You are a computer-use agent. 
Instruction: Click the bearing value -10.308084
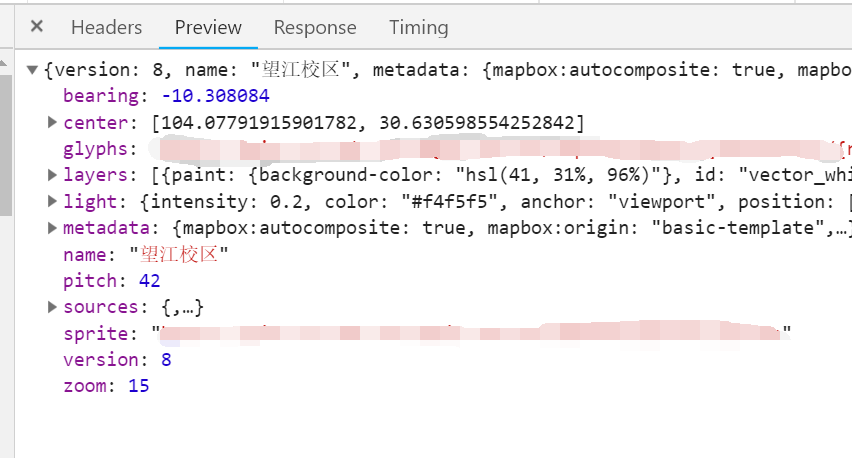coord(215,96)
